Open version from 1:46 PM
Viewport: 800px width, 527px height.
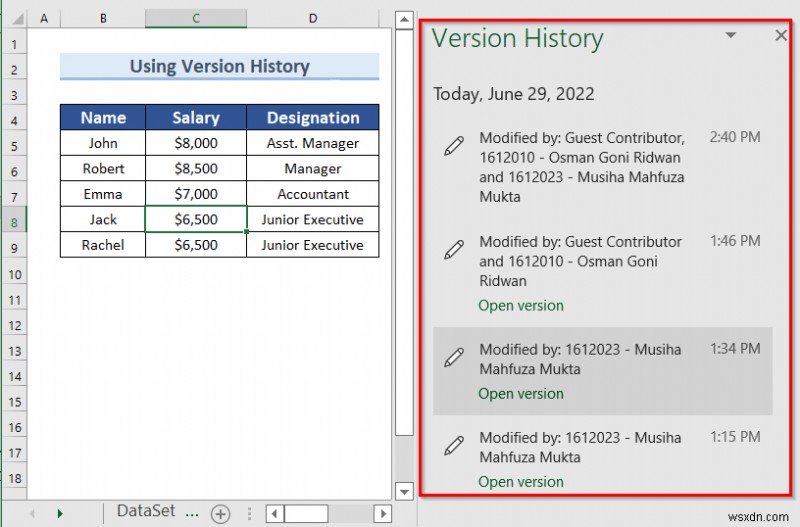pyautogui.click(x=521, y=306)
